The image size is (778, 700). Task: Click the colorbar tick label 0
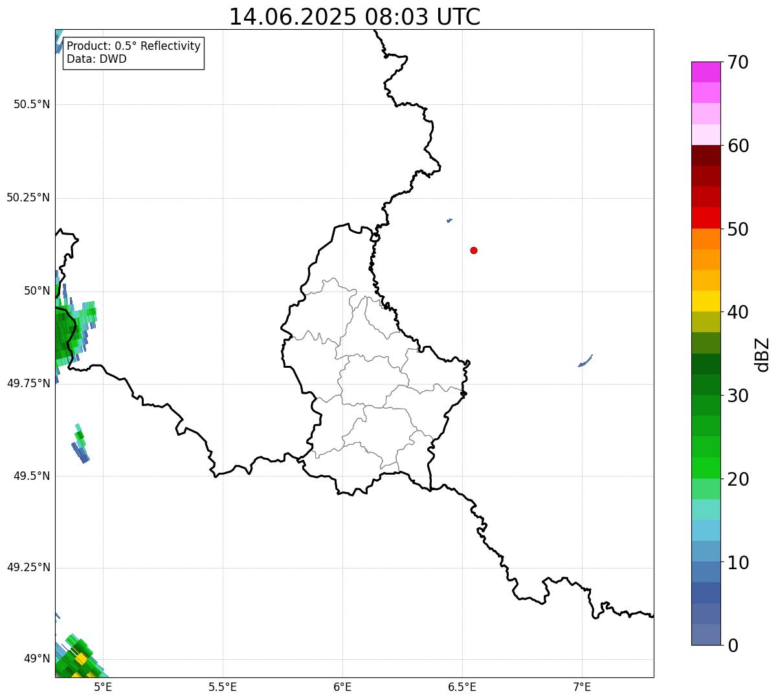click(x=732, y=646)
